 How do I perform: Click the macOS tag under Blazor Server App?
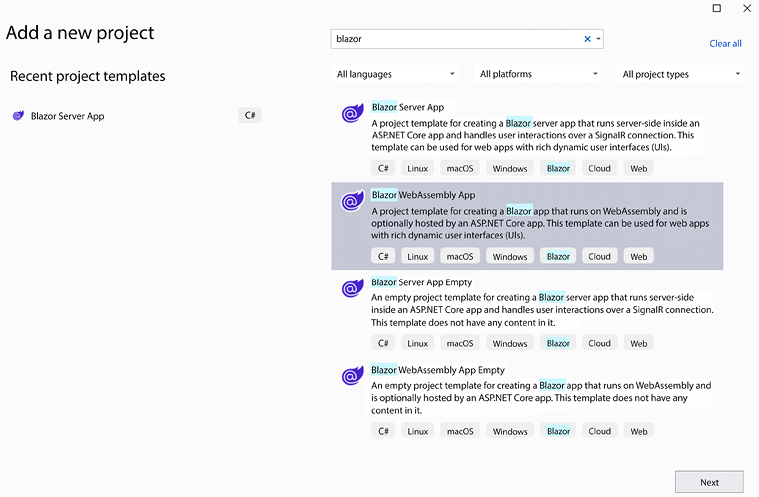point(460,168)
